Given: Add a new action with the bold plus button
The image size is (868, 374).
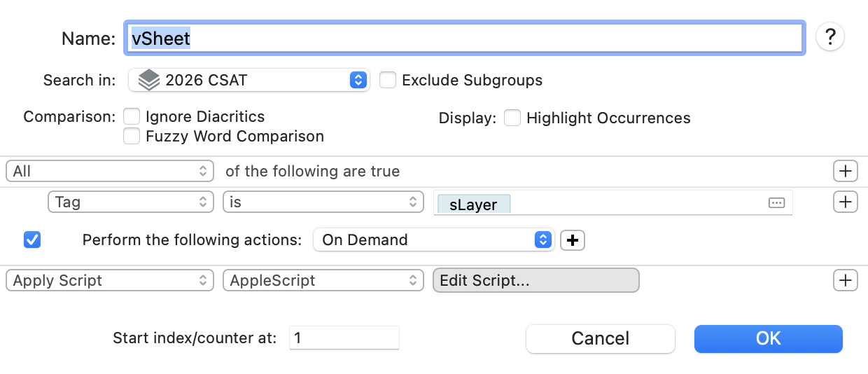Looking at the screenshot, I should [x=573, y=240].
